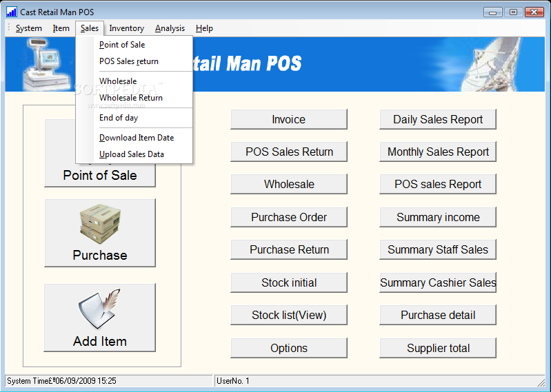The width and height of the screenshot is (551, 392).
Task: Choose POS Sales return menu entry
Action: [134, 61]
